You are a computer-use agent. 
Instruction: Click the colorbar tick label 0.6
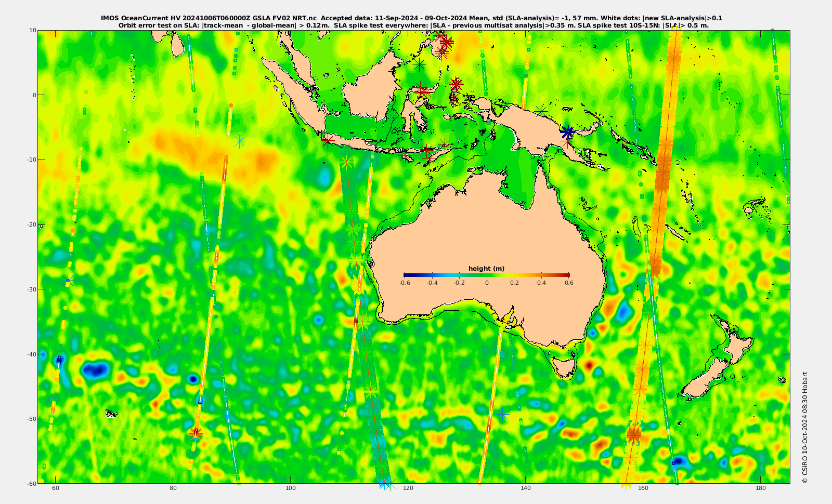pyautogui.click(x=569, y=283)
